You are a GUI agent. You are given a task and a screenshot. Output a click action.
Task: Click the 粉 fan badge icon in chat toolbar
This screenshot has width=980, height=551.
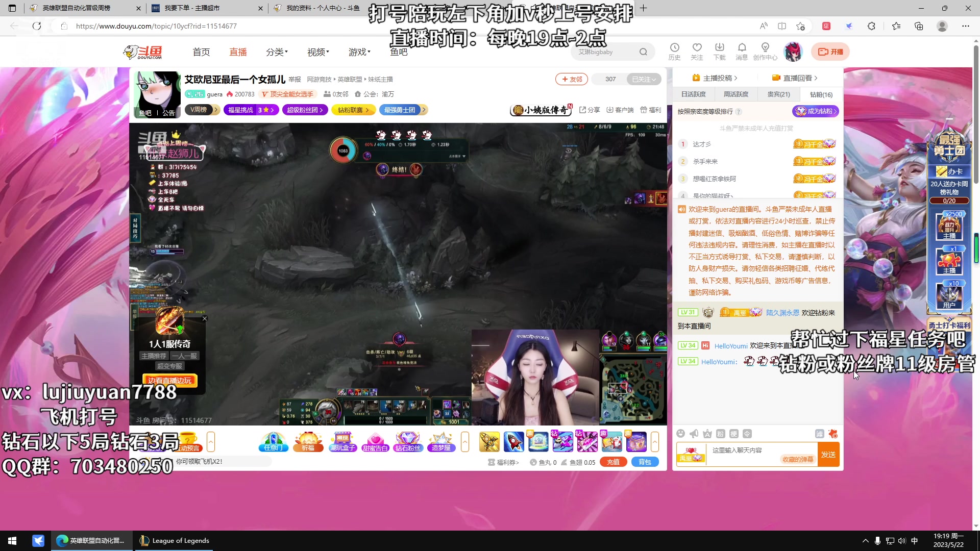coord(721,434)
